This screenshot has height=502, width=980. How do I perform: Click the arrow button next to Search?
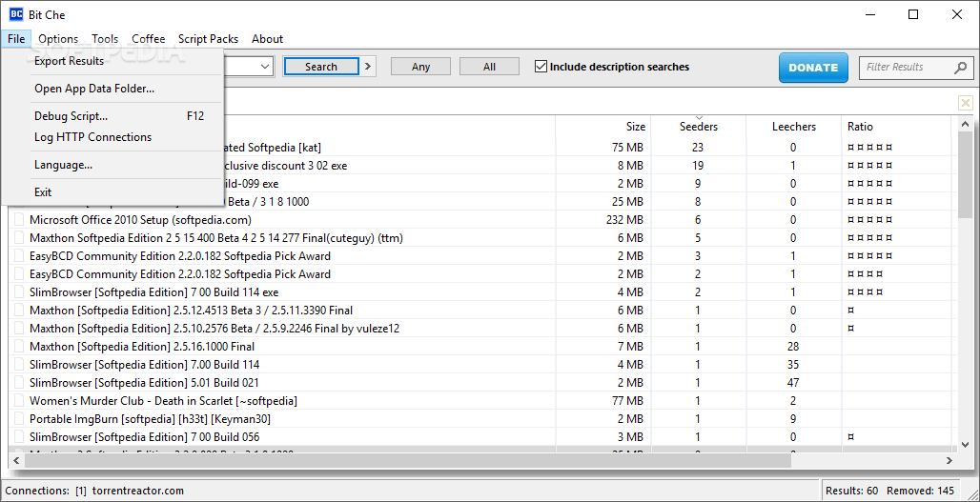click(x=368, y=67)
